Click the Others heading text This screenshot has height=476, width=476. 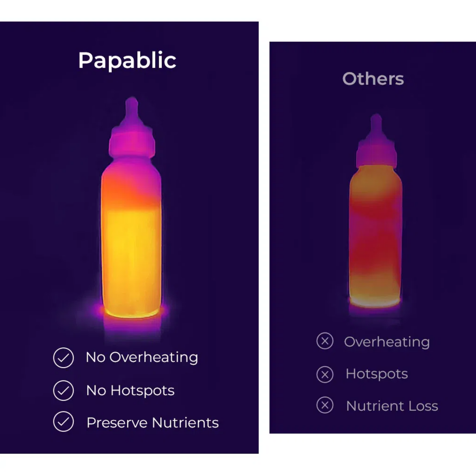tap(373, 79)
